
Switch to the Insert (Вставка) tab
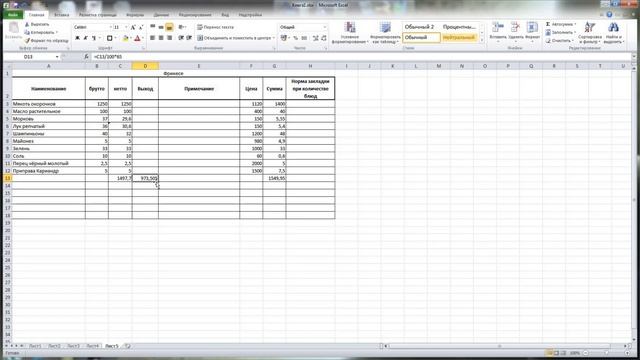pos(62,15)
